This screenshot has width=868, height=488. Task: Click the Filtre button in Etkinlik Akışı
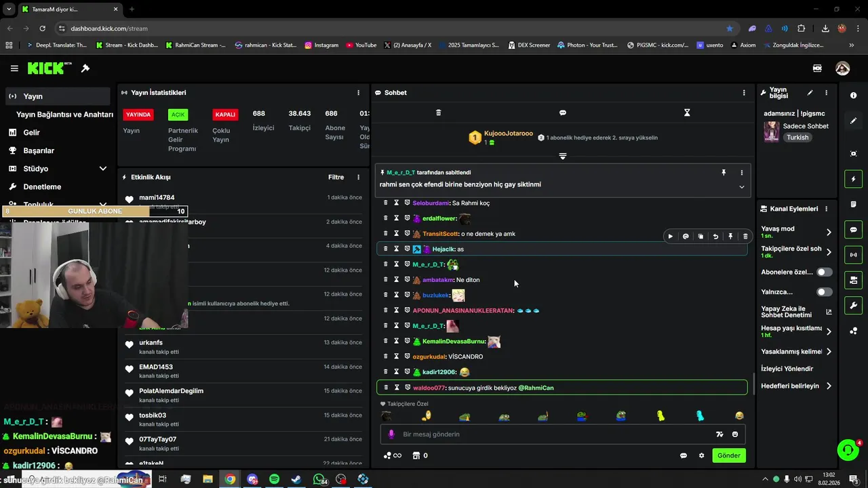[x=336, y=178]
